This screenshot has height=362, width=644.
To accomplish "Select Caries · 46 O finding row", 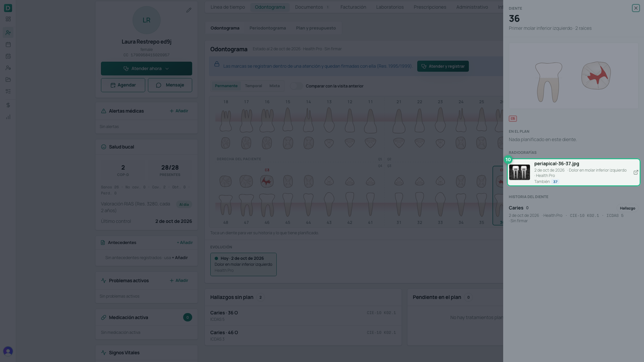I will [x=303, y=336].
